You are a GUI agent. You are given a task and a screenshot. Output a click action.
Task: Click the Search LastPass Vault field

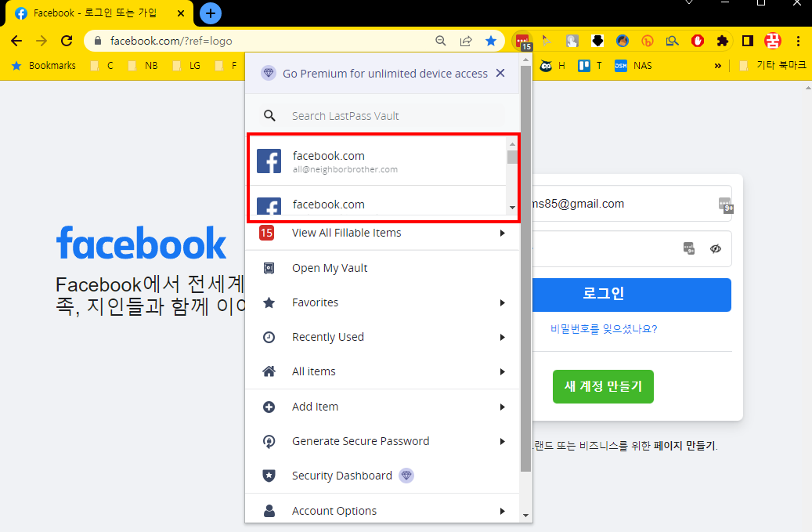381,115
